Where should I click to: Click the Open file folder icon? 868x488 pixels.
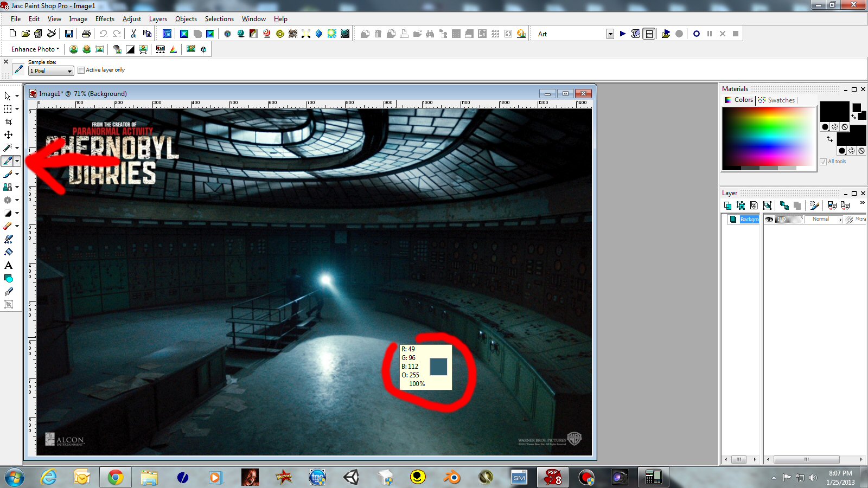pos(25,34)
